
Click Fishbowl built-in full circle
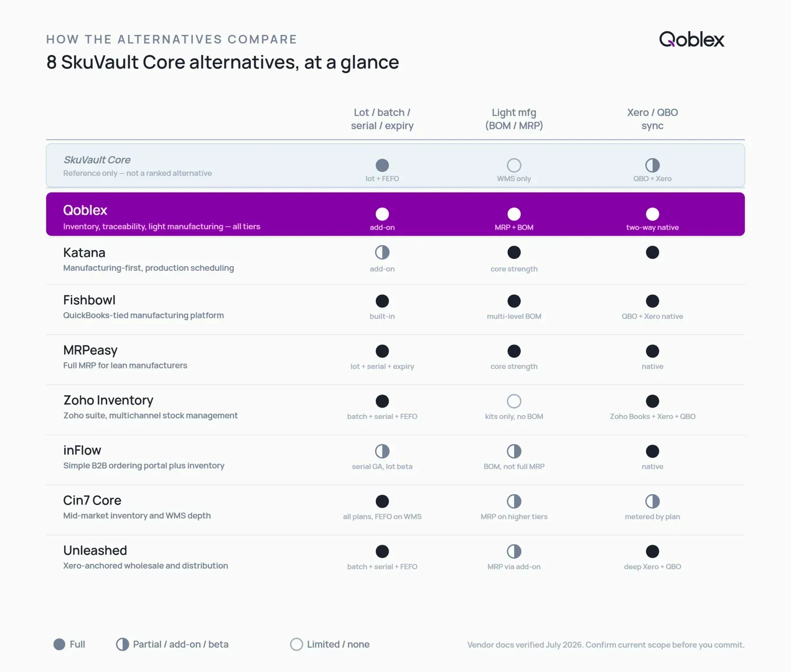[382, 301]
